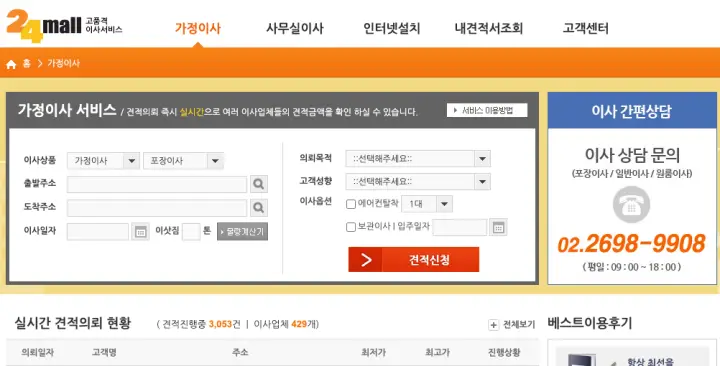Open calendar icon for 입주일자
Image resolution: width=720 pixels, height=366 pixels.
[498, 227]
